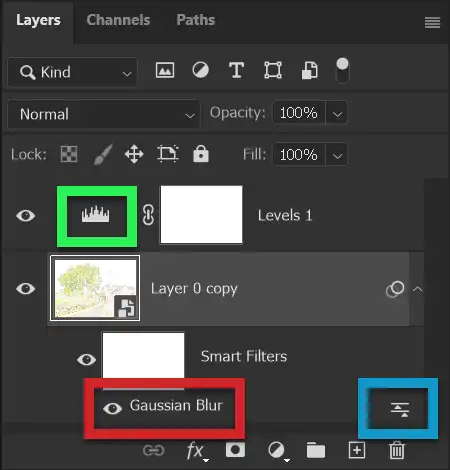Toggle layer filtering on/off switch
Screen dimensions: 450x470
tap(342, 70)
